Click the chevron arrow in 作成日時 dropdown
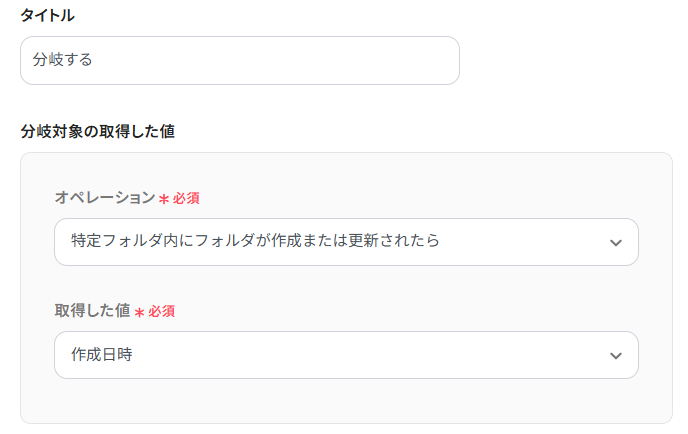Viewport: 688px width, 434px height. (x=616, y=356)
